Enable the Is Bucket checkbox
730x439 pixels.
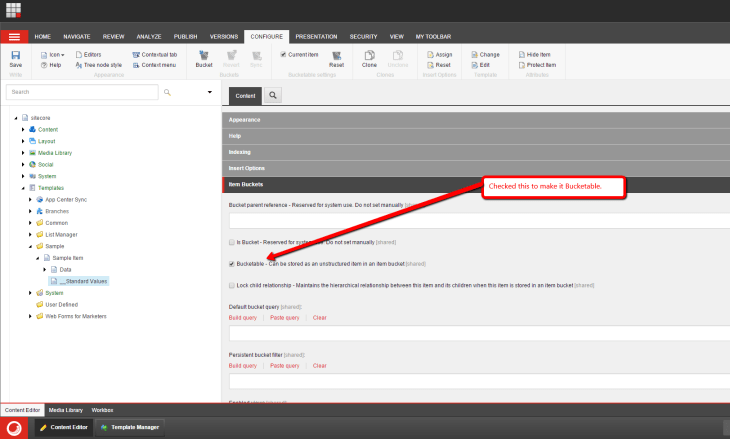click(232, 242)
